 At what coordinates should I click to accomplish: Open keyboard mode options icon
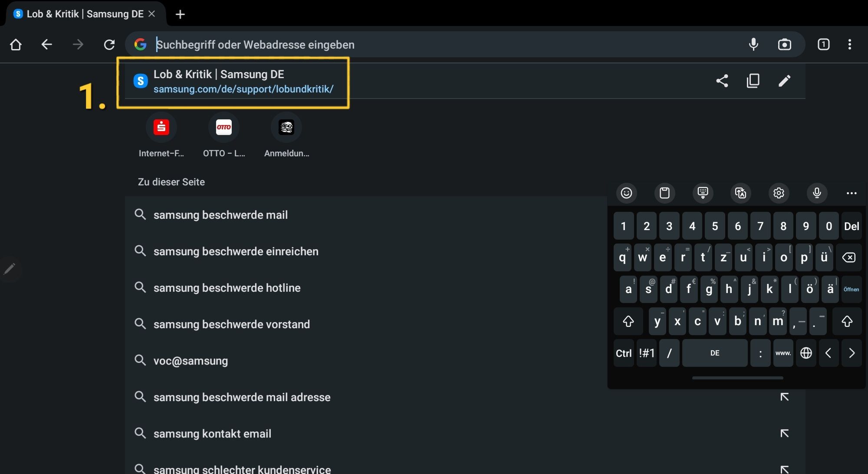[x=703, y=193]
